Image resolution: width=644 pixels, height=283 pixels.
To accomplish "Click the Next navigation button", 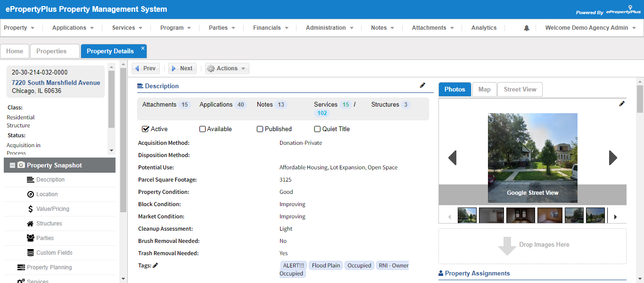I will (x=182, y=68).
